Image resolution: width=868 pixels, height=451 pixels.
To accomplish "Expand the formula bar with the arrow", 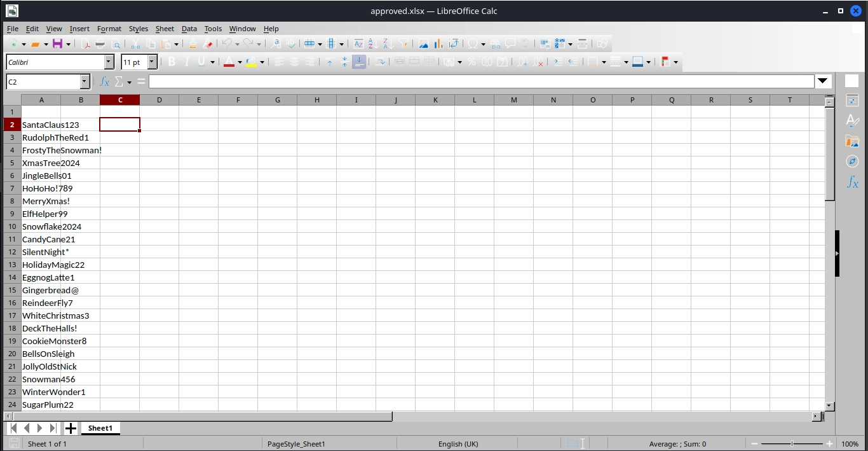I will click(x=824, y=81).
